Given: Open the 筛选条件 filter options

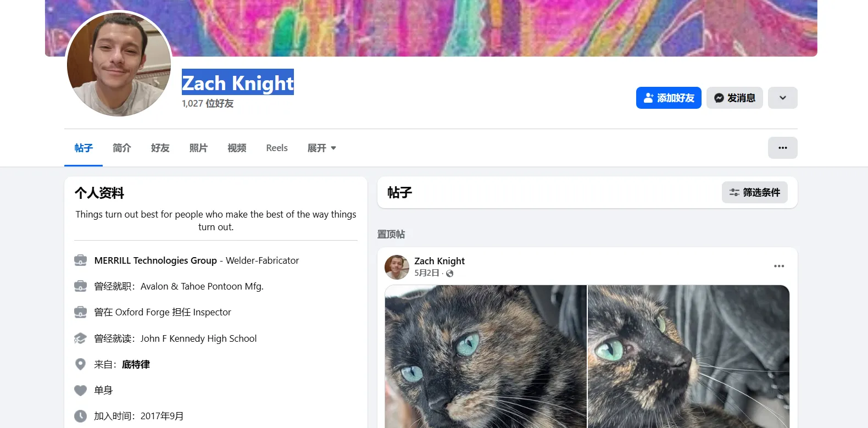Looking at the screenshot, I should pyautogui.click(x=755, y=192).
